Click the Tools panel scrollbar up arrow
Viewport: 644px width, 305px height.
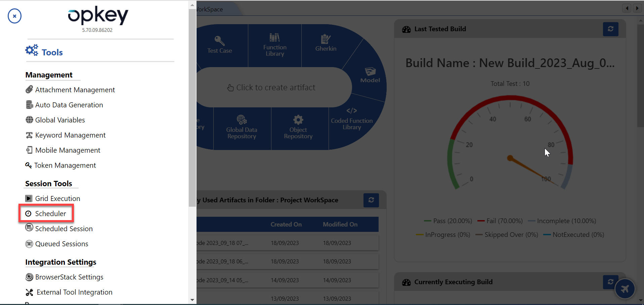[192, 5]
